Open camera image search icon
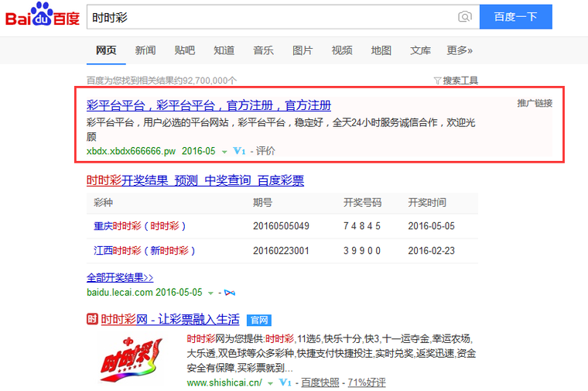Screen dimensions: 588x391 pos(465,17)
